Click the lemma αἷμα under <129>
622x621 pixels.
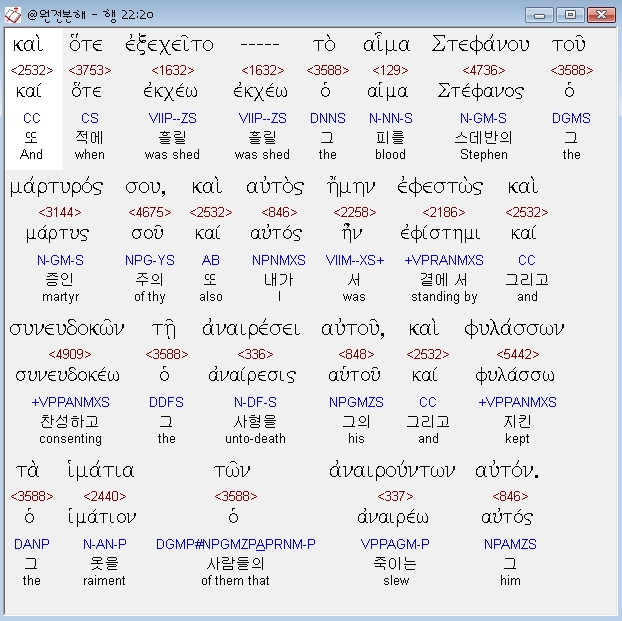pyautogui.click(x=387, y=92)
